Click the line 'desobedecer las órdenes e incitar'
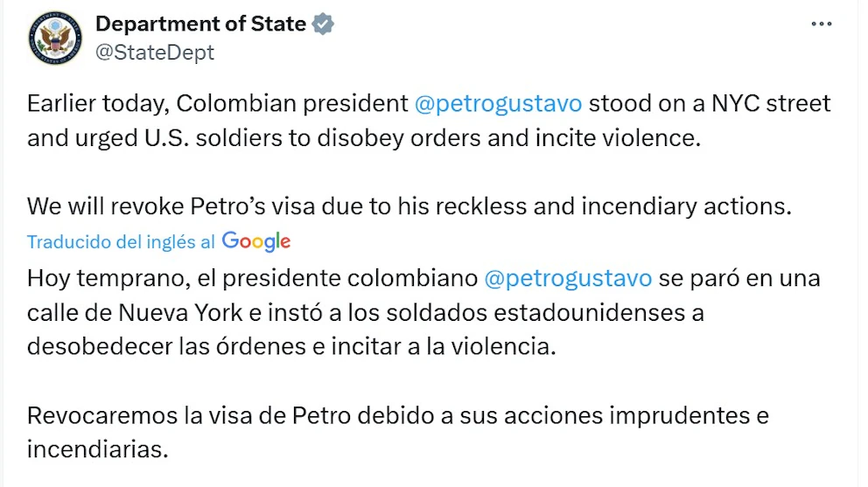 click(x=290, y=346)
